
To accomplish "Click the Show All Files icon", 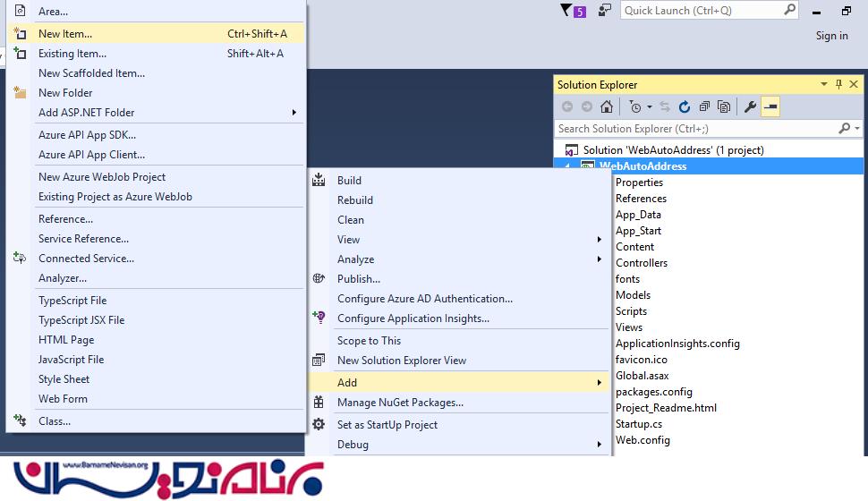I will tap(724, 107).
